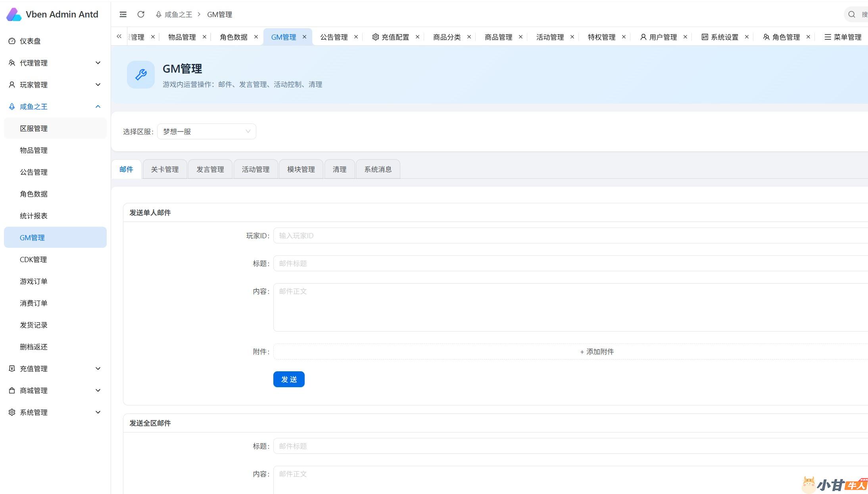Screen dimensions: 868x494
Task: Switch to the 系统消息 tab
Action: [378, 169]
